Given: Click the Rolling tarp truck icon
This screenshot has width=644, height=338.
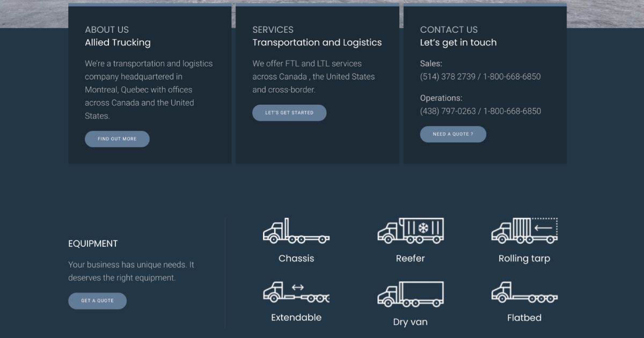Looking at the screenshot, I should tap(524, 231).
